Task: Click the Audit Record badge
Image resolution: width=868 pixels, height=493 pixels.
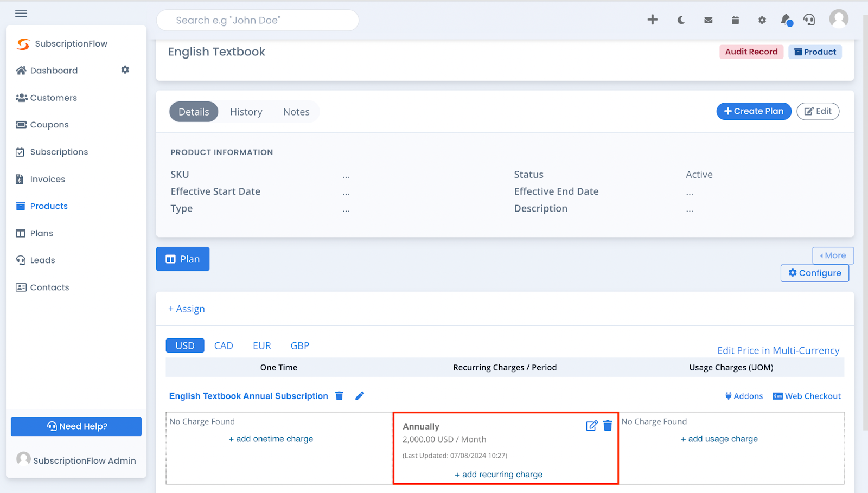Action: [x=751, y=52]
